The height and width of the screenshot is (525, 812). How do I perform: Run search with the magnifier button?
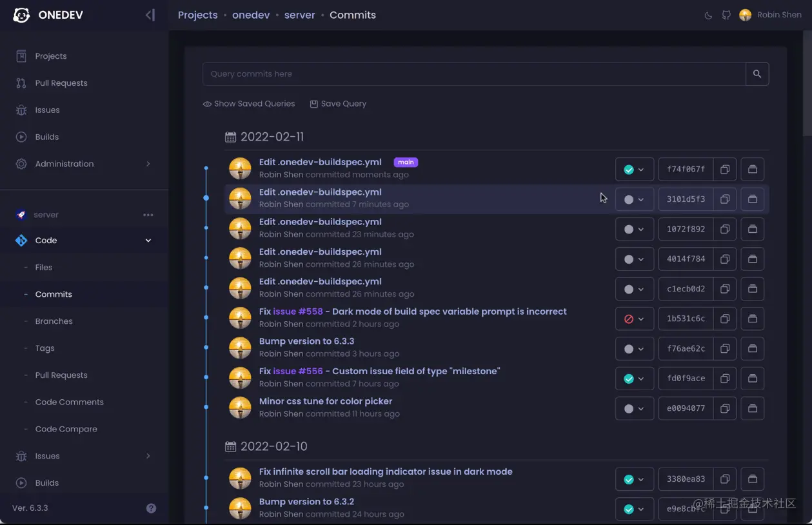coord(757,74)
